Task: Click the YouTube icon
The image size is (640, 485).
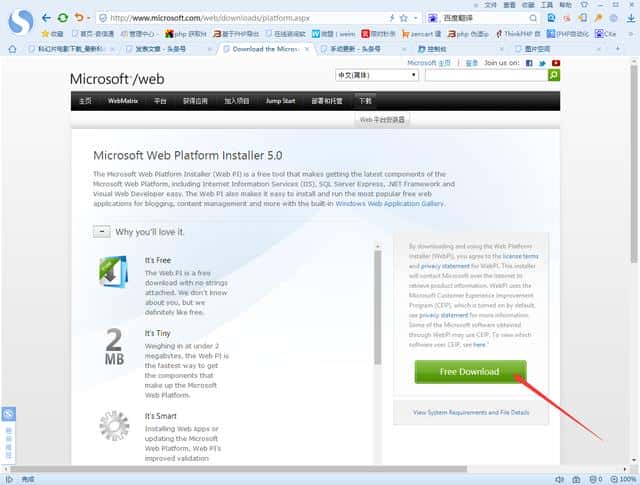Action: 556,63
